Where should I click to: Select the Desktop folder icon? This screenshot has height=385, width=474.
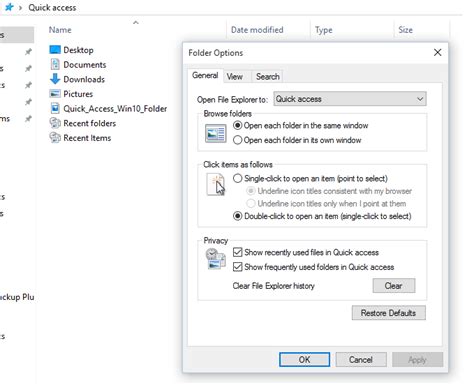[55, 50]
